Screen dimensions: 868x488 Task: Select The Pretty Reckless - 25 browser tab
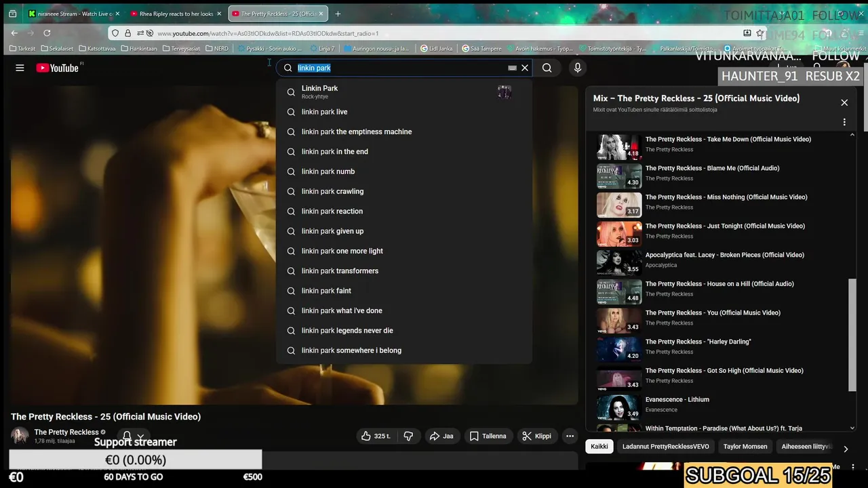coord(278,14)
